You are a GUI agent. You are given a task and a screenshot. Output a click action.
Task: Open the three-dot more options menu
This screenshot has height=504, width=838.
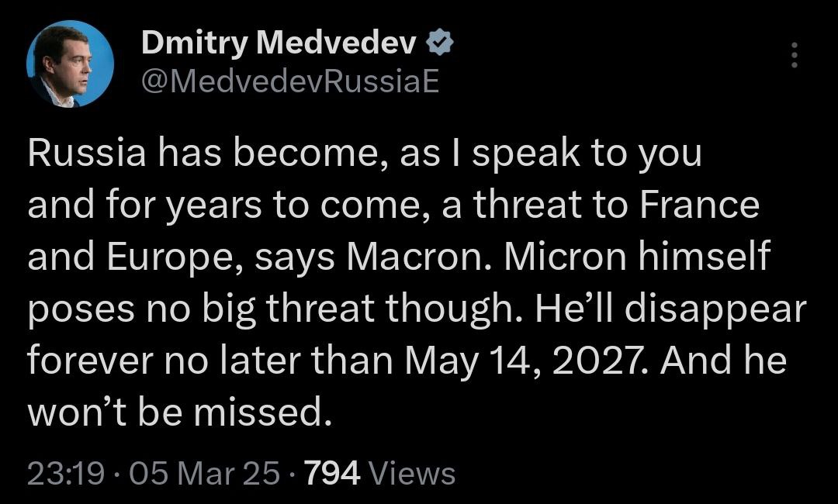pos(793,55)
